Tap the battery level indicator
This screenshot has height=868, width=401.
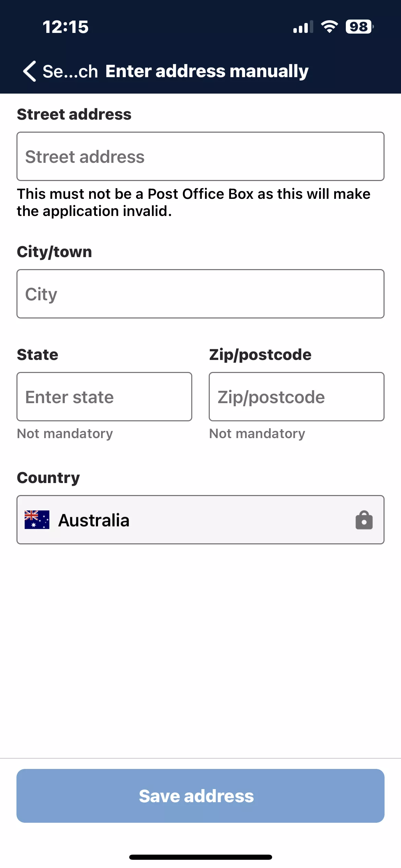point(360,27)
